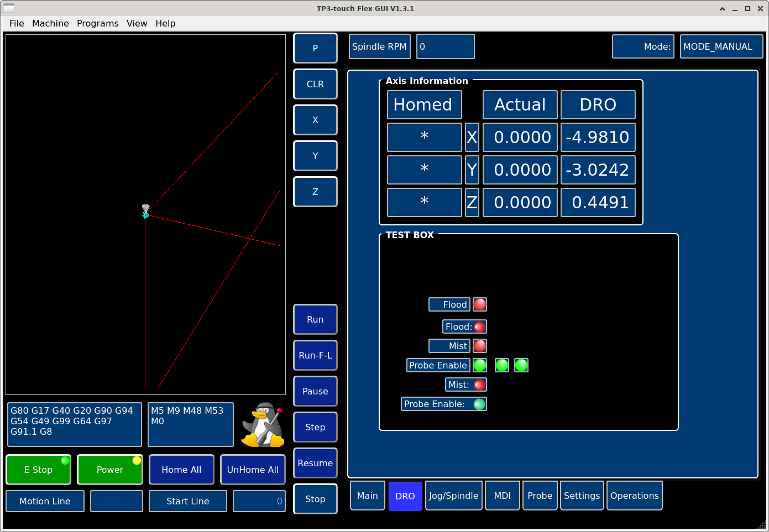
Task: Click the red LED beside Mist button
Action: tap(480, 346)
